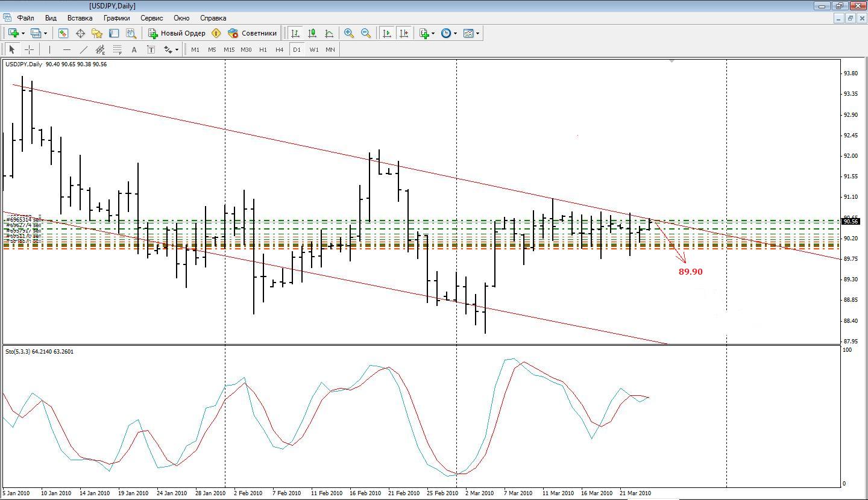Select the Fibonacci Retracement tool

click(117, 49)
